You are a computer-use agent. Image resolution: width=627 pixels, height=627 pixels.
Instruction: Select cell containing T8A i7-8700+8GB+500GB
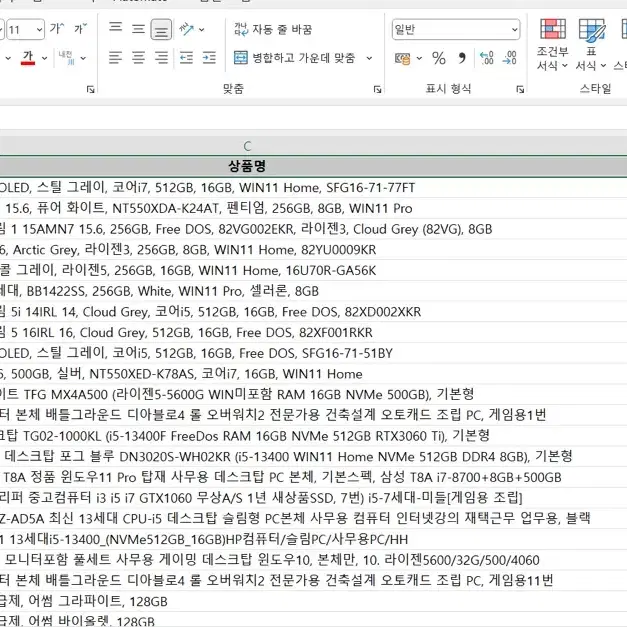[314, 477]
